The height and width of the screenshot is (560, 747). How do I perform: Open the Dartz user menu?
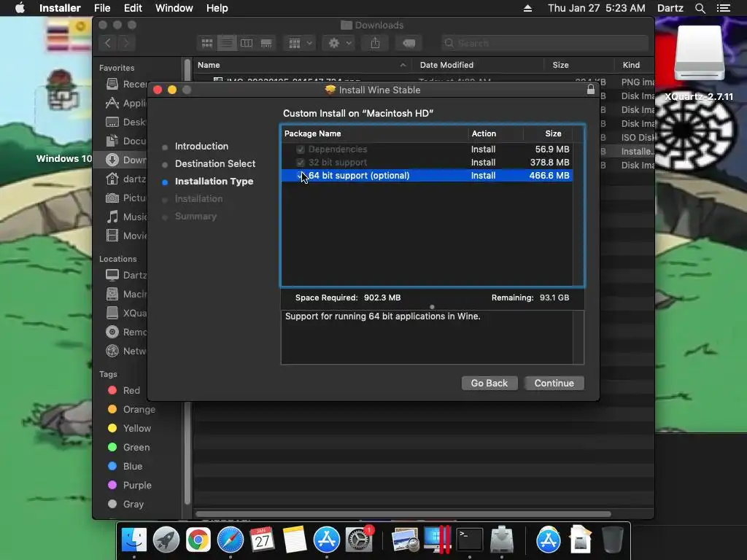coord(670,8)
